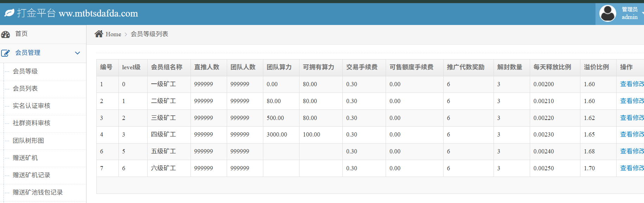This screenshot has width=644, height=203.
Task: Open 实名认证审核 in sidebar
Action: pyautogui.click(x=32, y=106)
